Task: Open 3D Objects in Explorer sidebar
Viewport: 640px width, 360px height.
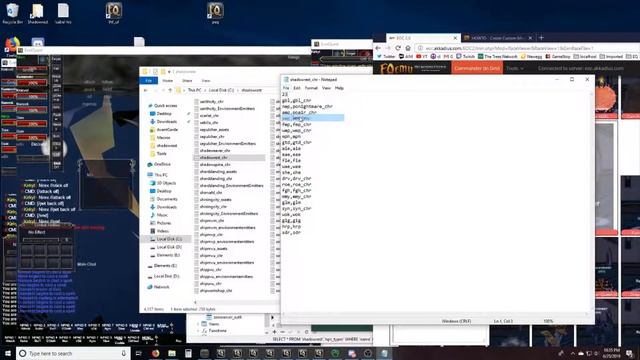Action: click(166, 183)
